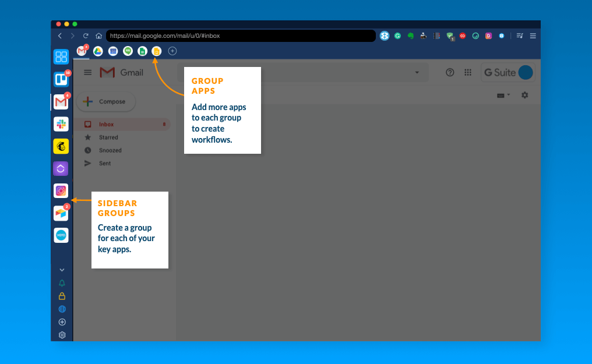Click the Evernote extension icon
Viewport: 592px width, 364px height.
point(411,36)
